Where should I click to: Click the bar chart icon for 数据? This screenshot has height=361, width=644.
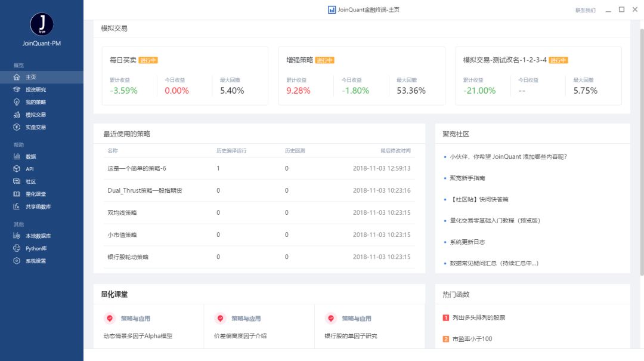point(17,156)
